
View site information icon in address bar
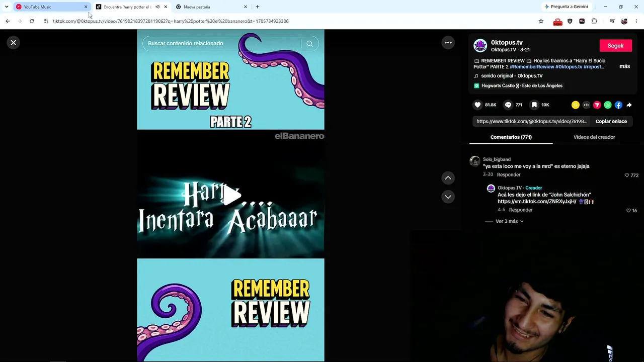click(46, 21)
